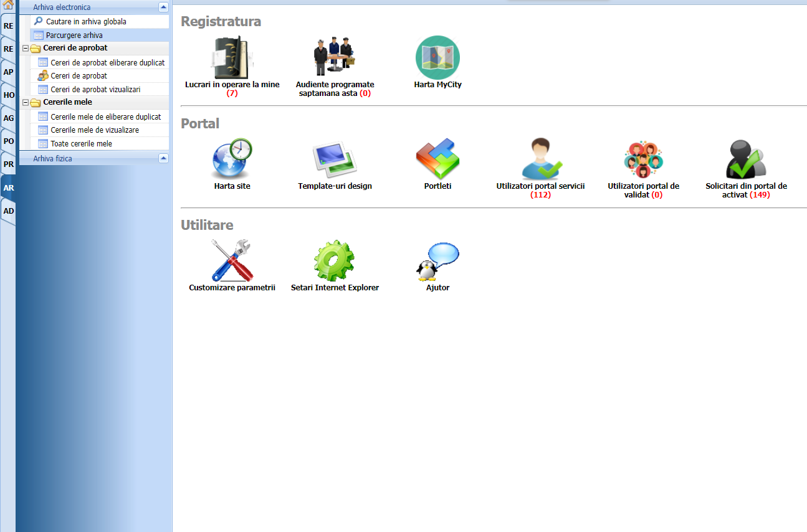Image resolution: width=807 pixels, height=532 pixels.
Task: Collapse the Cererile mele tree folder
Action: [x=26, y=102]
